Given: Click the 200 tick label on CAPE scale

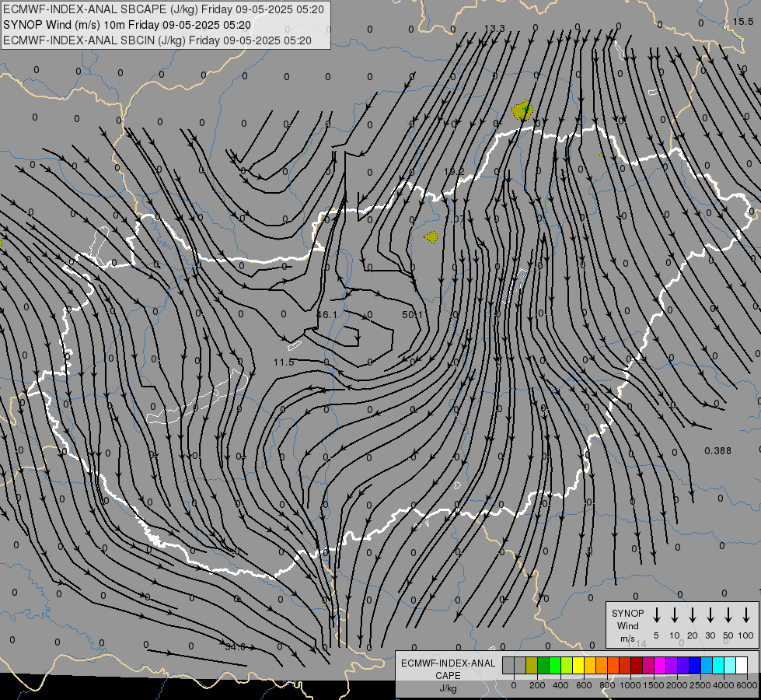Looking at the screenshot, I should tap(537, 685).
